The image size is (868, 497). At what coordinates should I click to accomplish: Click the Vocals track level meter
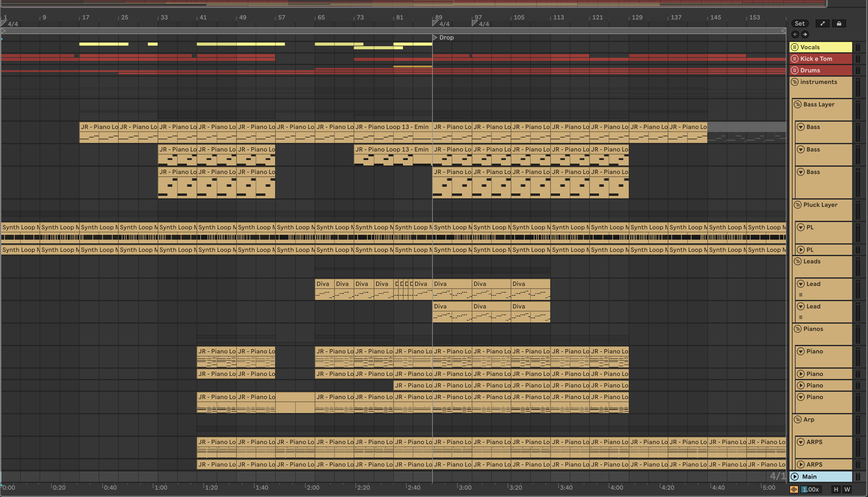click(857, 47)
